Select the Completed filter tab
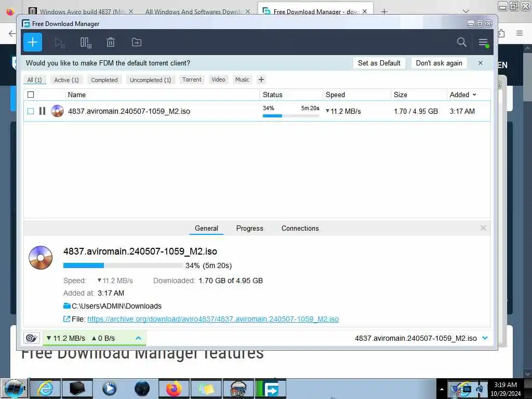 click(104, 79)
